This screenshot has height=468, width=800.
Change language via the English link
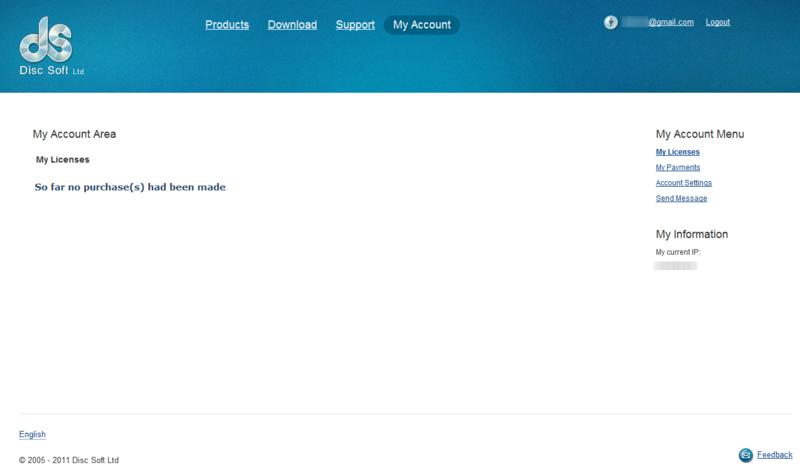coord(32,434)
